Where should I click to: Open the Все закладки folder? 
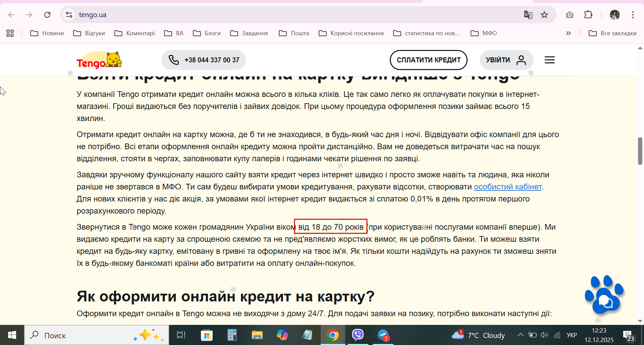point(612,33)
